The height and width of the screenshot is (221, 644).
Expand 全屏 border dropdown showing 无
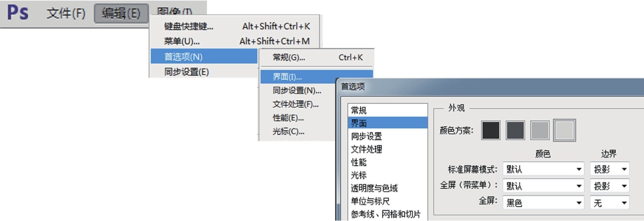coord(610,203)
